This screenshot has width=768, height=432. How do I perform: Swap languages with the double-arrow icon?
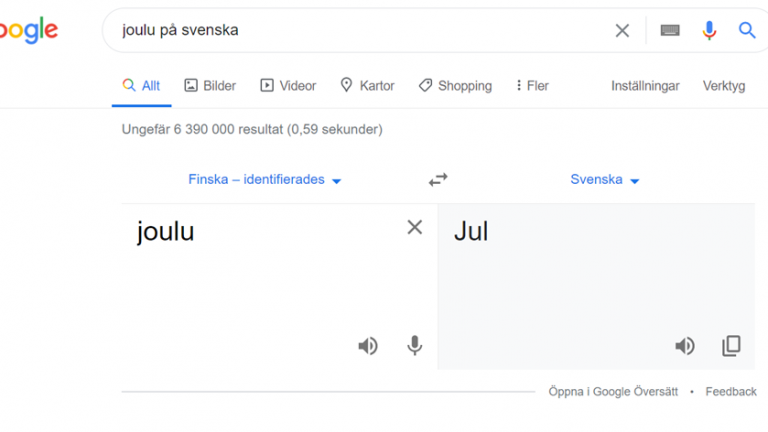point(438,180)
